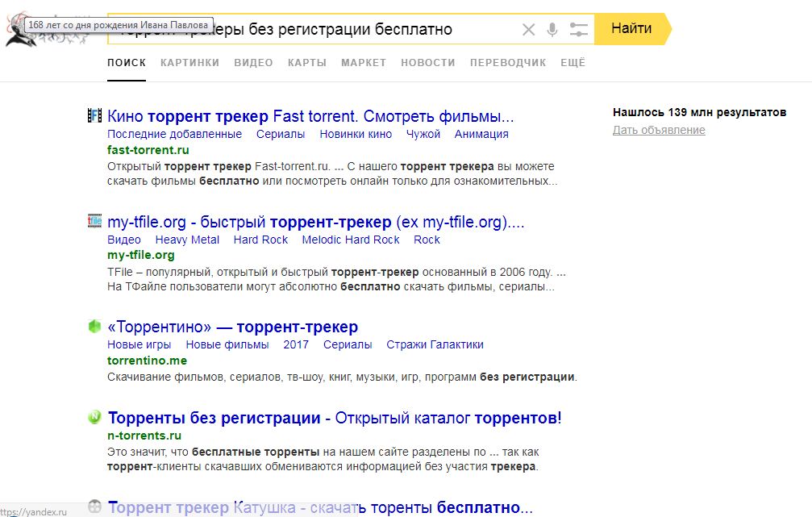Switch to the КАРТИНКИ tab

point(189,62)
